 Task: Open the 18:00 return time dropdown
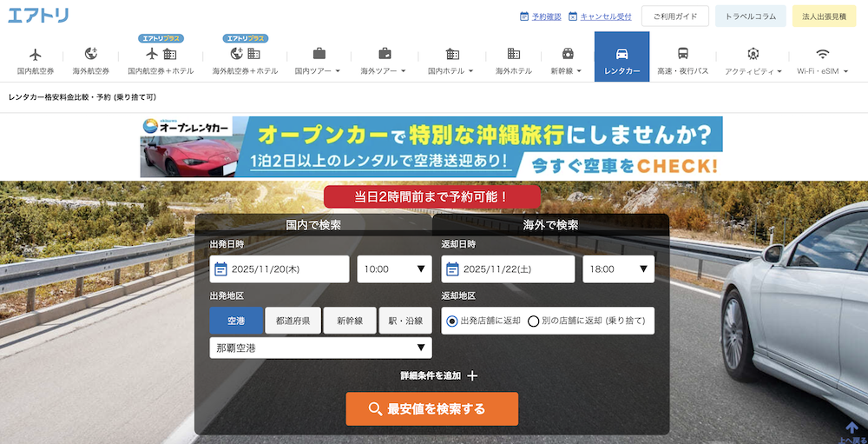[x=618, y=269]
